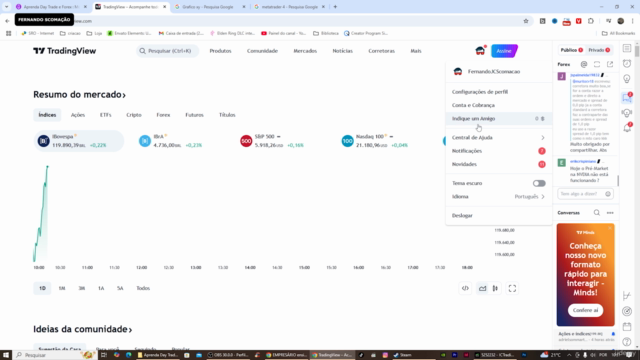Screen dimensions: 640x360
Task: Open the Idioma Português language selector
Action: point(498,196)
